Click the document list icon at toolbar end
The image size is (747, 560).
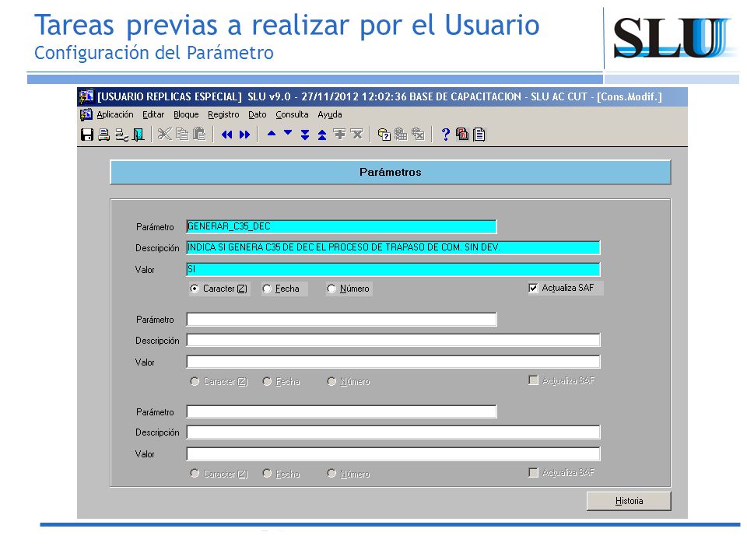tap(479, 135)
